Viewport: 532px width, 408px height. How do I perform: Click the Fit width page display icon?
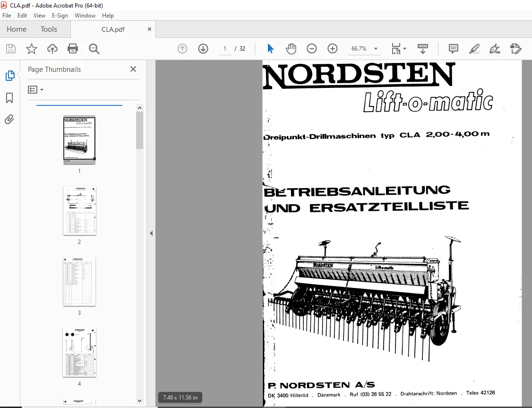[396, 49]
